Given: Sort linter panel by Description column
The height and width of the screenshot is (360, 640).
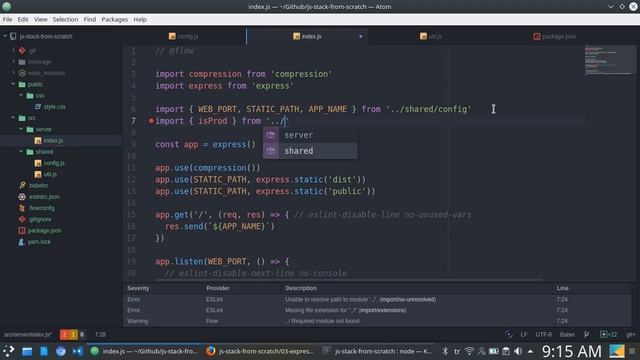Looking at the screenshot, I should click(x=301, y=288).
